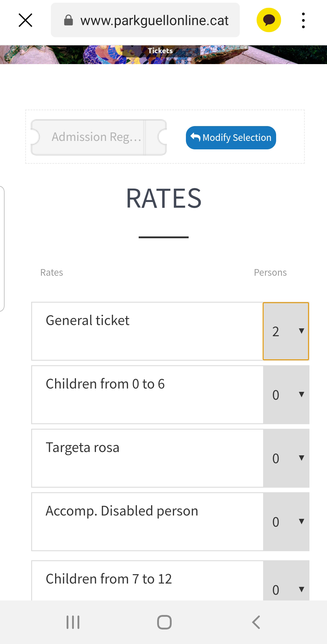
Task: Tap the Android back arrow
Action: coord(256,622)
